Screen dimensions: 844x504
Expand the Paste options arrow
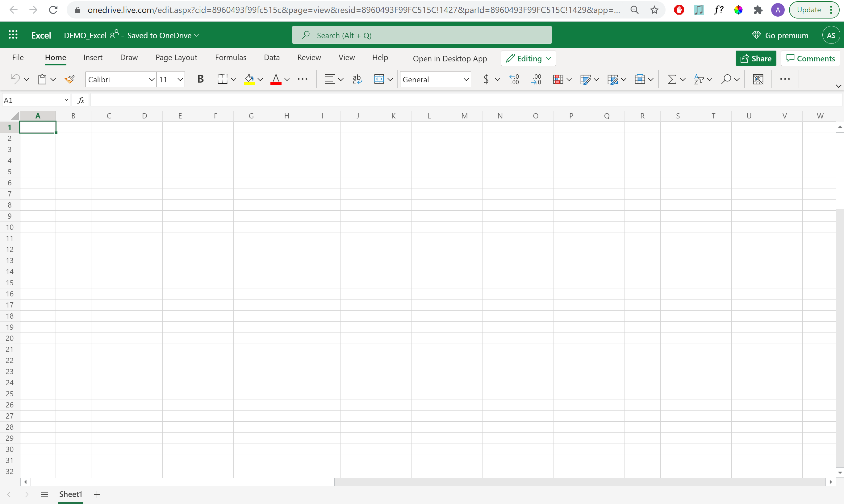[x=53, y=80]
